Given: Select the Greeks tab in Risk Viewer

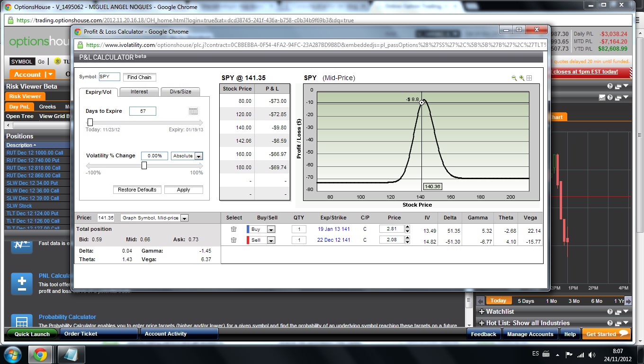Looking at the screenshot, I should coord(47,107).
